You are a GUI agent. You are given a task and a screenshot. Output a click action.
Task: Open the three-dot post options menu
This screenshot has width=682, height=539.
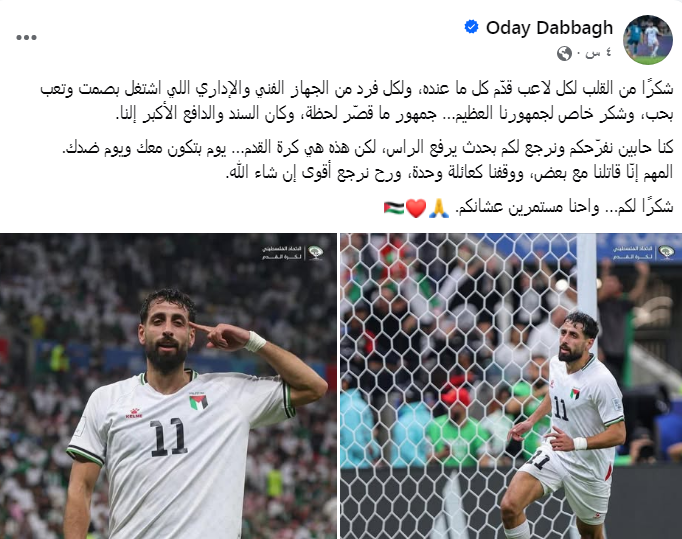pyautogui.click(x=27, y=37)
